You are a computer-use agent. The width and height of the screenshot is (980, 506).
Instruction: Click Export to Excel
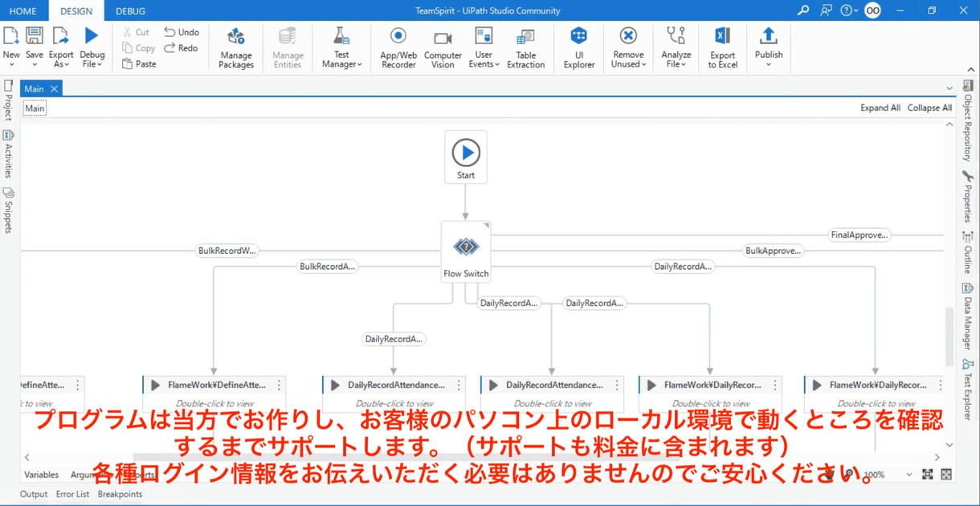722,47
